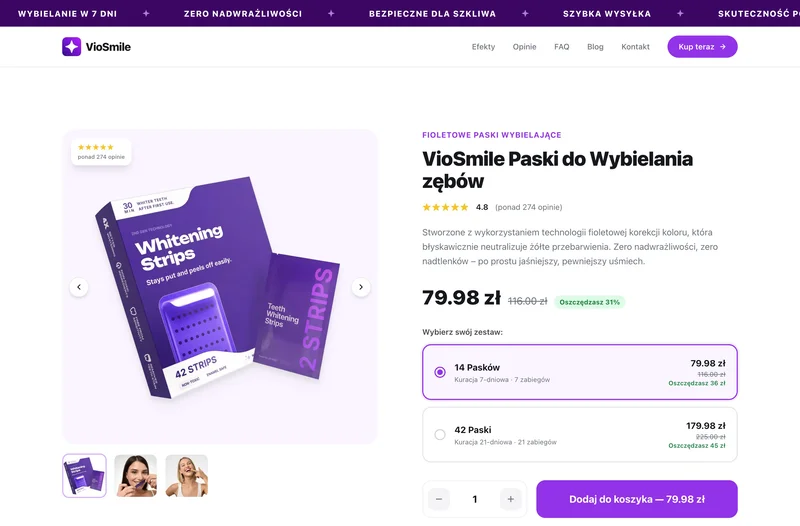Go to the FAQ page link
Viewport: 800px width, 526px height.
click(562, 46)
